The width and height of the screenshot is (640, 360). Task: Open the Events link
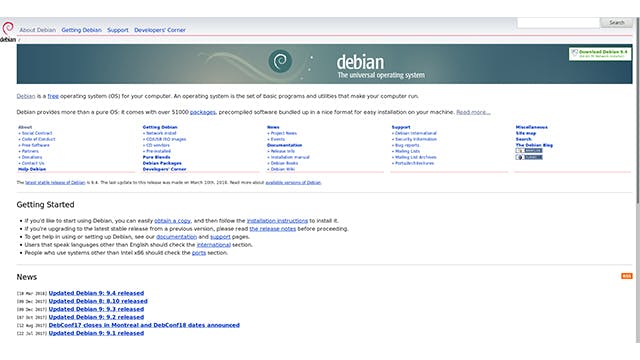point(278,139)
